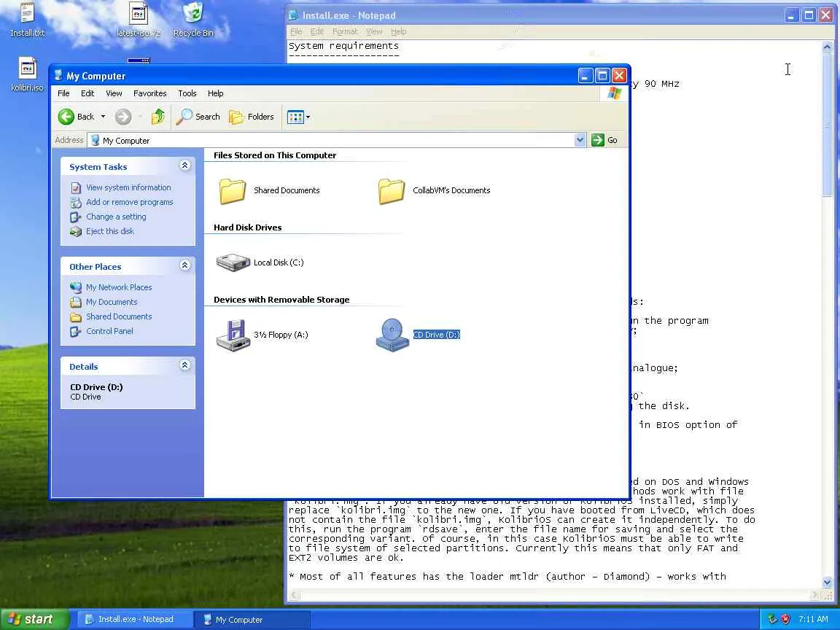Select the Local Disk (C:) drive icon

pyautogui.click(x=233, y=262)
